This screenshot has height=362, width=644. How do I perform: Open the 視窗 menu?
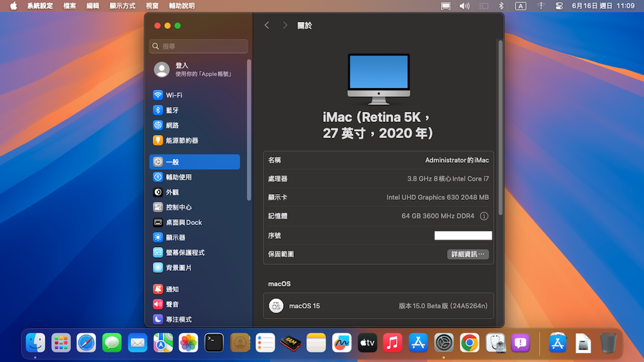tap(152, 6)
